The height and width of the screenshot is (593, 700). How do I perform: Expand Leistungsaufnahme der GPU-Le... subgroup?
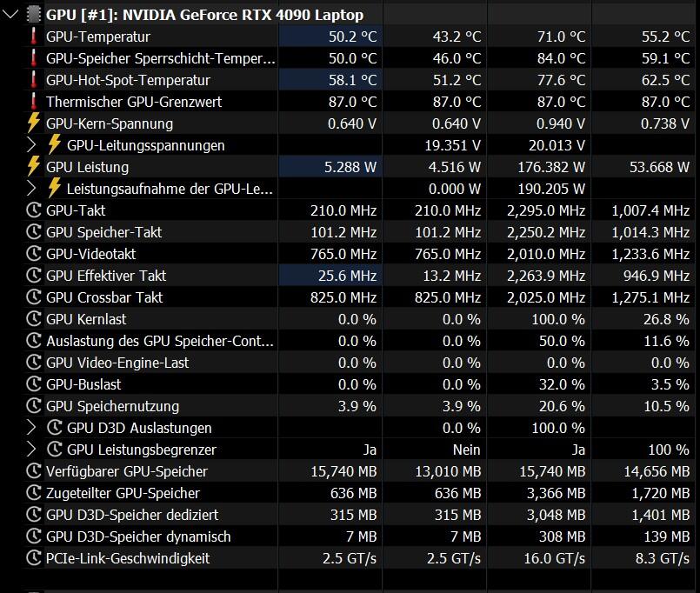(31, 189)
